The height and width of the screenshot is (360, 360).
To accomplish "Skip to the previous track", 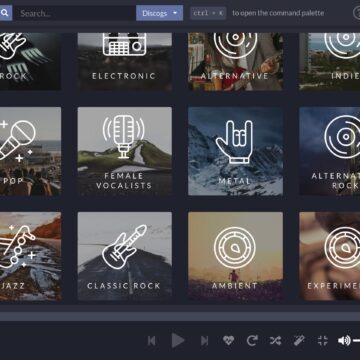I will [x=152, y=341].
